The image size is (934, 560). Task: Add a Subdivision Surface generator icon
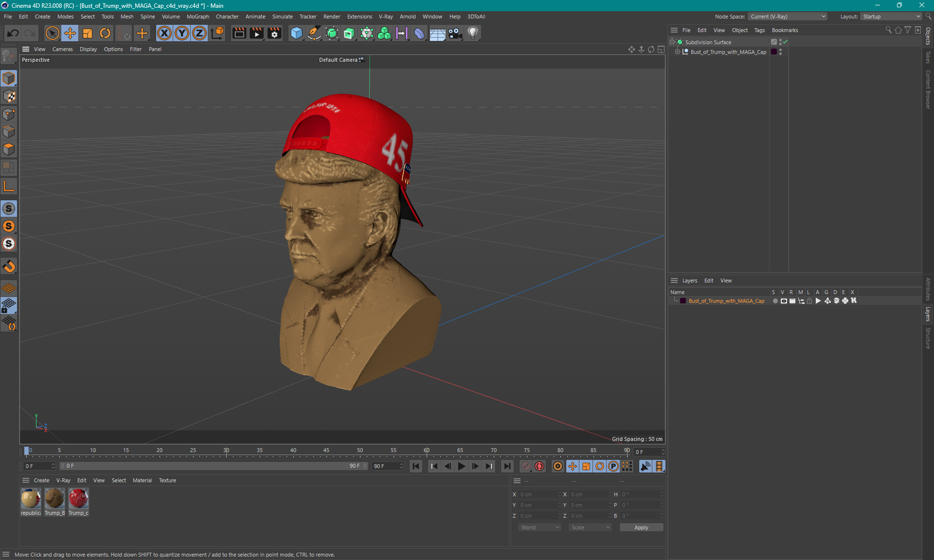click(x=332, y=33)
